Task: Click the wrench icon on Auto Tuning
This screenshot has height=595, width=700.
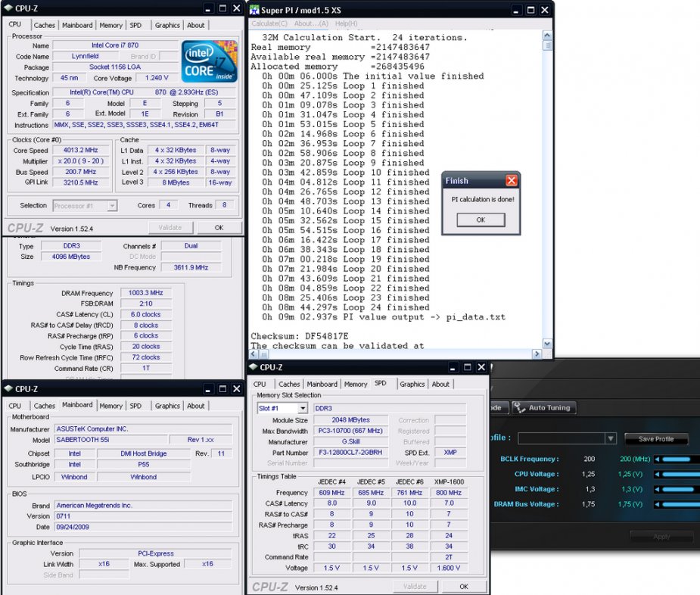Action: (519, 407)
